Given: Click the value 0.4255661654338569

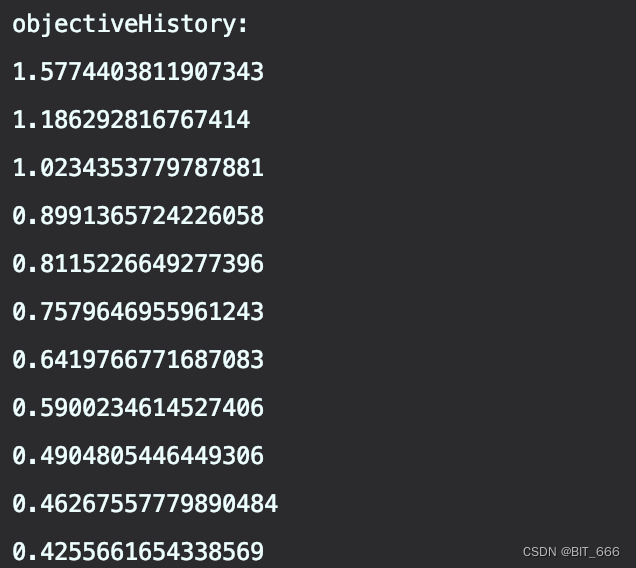Looking at the screenshot, I should point(138,551).
